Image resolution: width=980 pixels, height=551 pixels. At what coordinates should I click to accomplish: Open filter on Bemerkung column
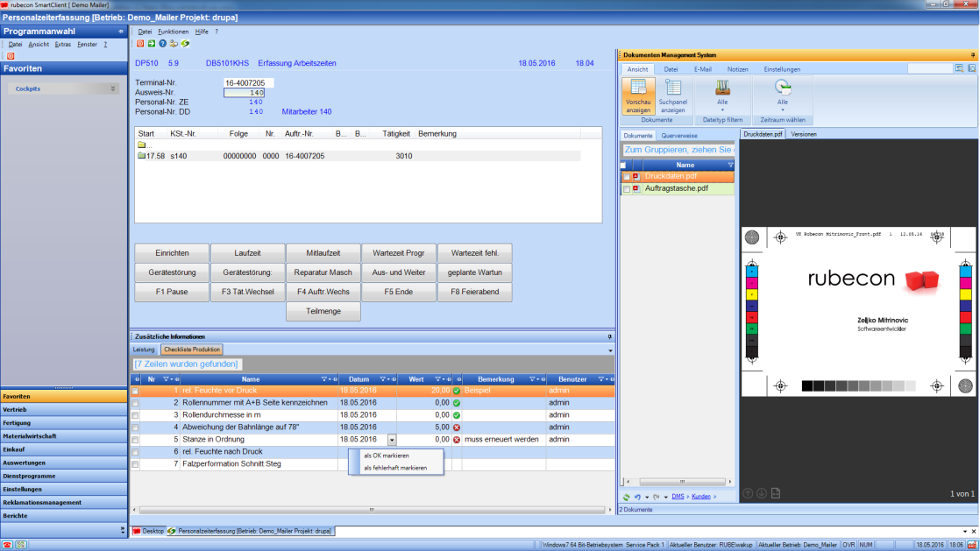pyautogui.click(x=532, y=379)
